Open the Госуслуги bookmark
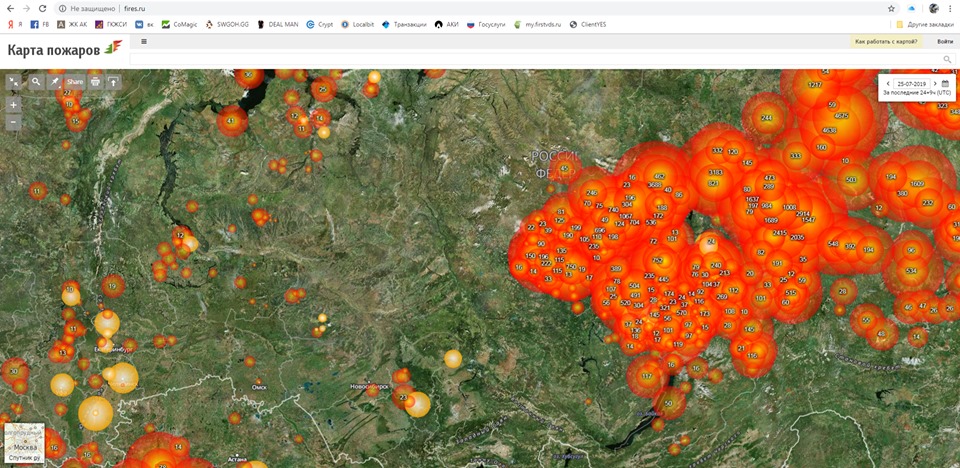The height and width of the screenshot is (468, 960). pyautogui.click(x=483, y=24)
